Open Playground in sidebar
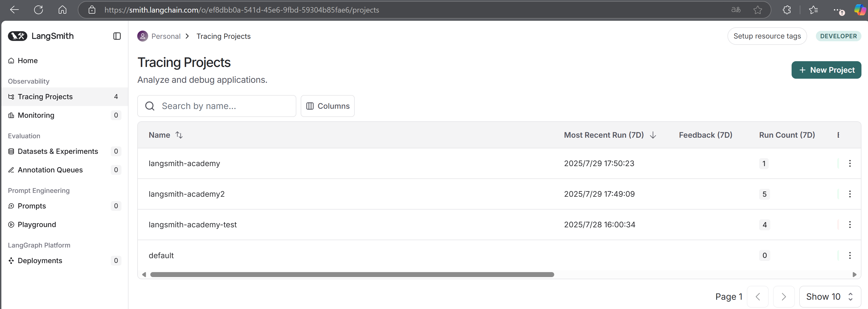Viewport: 868px width, 309px height. click(64, 225)
